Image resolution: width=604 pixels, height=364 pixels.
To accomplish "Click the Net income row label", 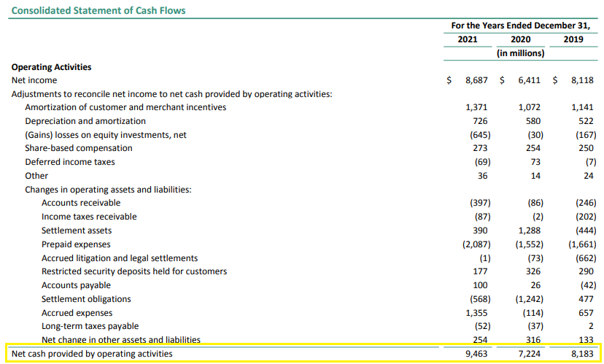I will (34, 80).
